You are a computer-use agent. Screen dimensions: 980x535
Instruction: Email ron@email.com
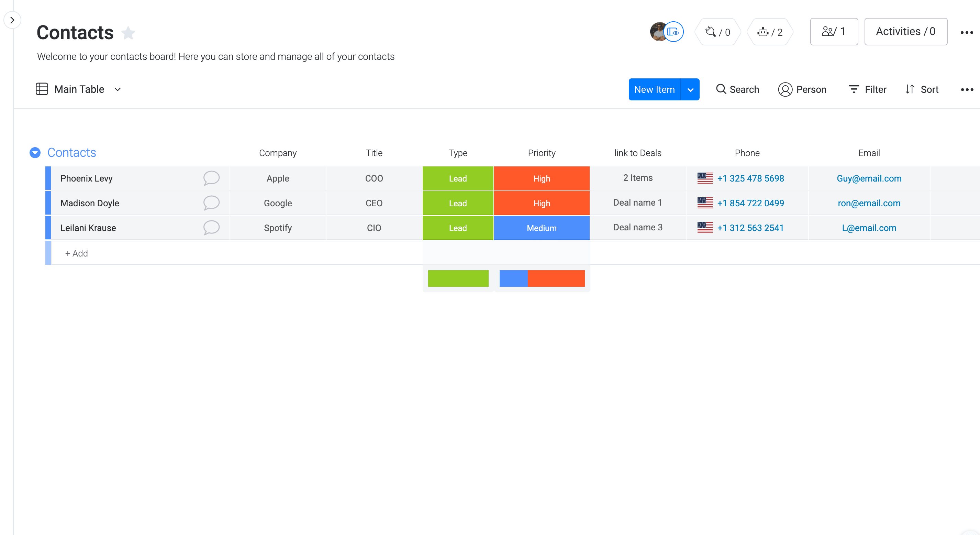(x=869, y=203)
